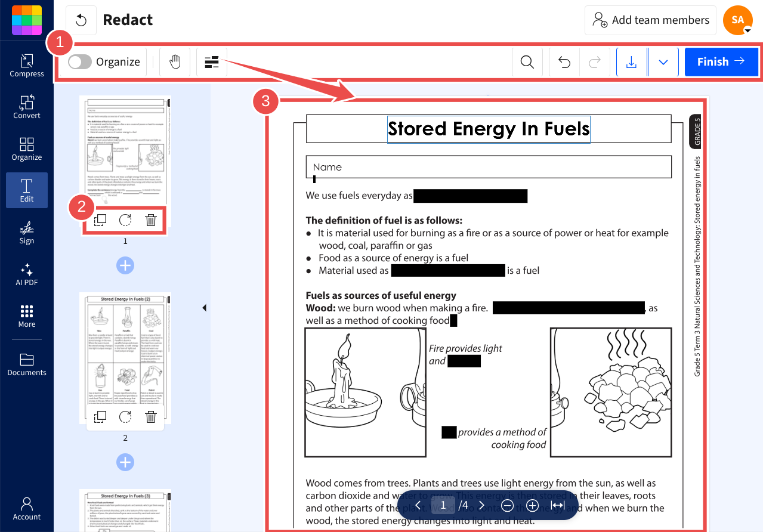This screenshot has height=532, width=763.
Task: Switch to the Compress section
Action: click(26, 65)
